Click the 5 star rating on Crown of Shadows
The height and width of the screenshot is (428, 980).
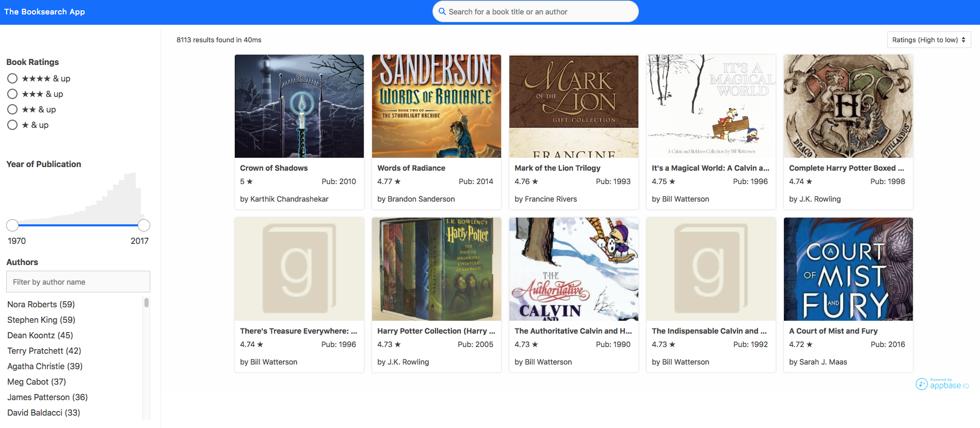point(246,182)
